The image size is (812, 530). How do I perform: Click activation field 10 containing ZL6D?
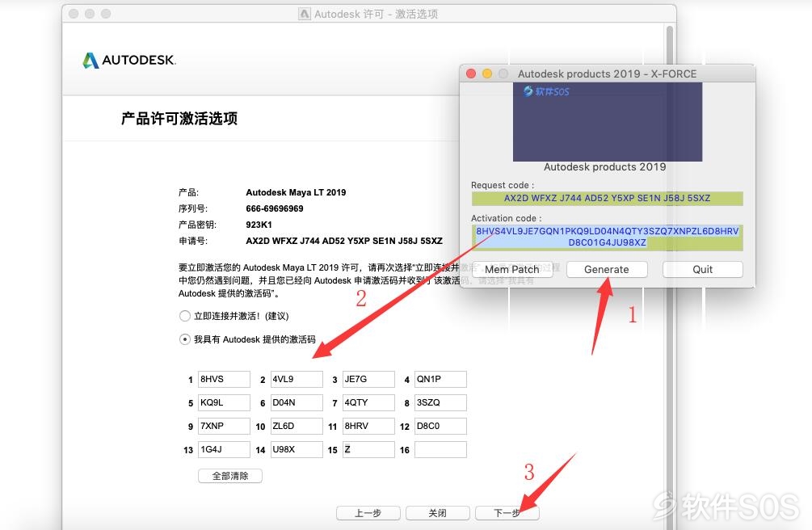297,426
